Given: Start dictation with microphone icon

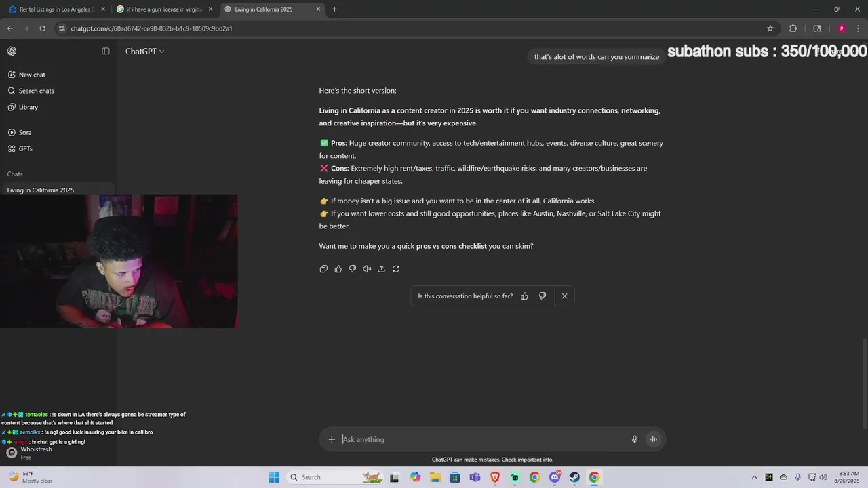Looking at the screenshot, I should tap(635, 439).
